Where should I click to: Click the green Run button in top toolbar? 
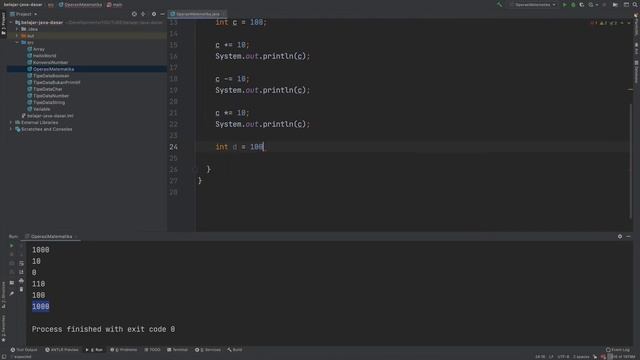[564, 5]
